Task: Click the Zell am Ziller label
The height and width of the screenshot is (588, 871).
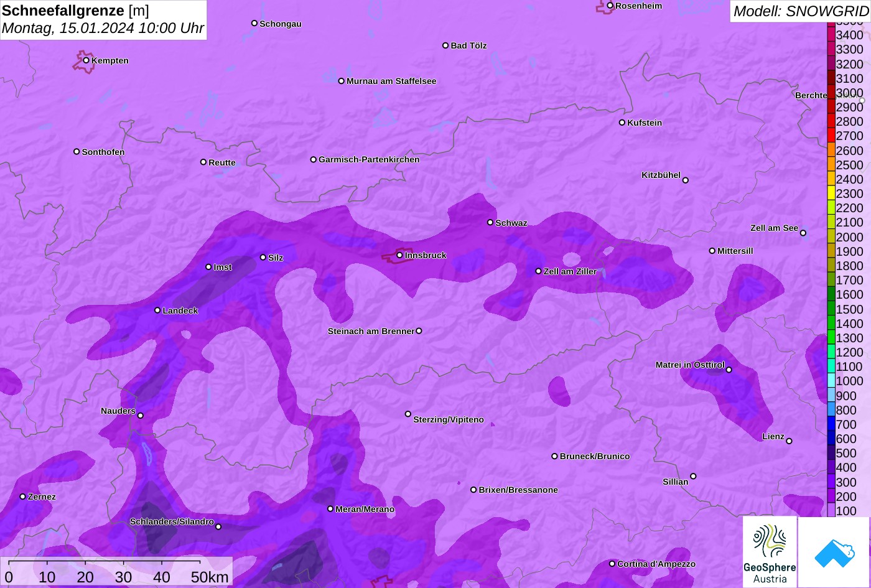Action: pyautogui.click(x=570, y=271)
